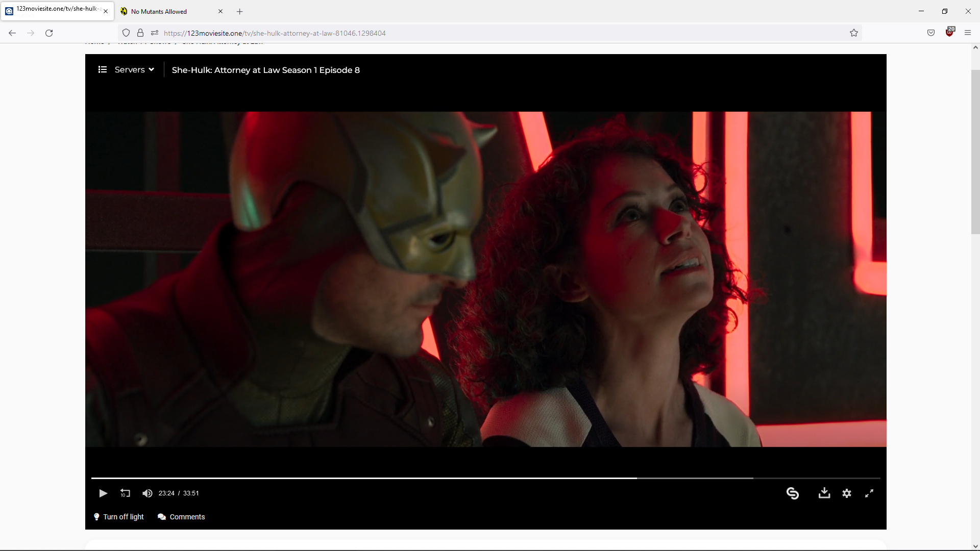
Task: Open the Comments section
Action: tap(181, 517)
